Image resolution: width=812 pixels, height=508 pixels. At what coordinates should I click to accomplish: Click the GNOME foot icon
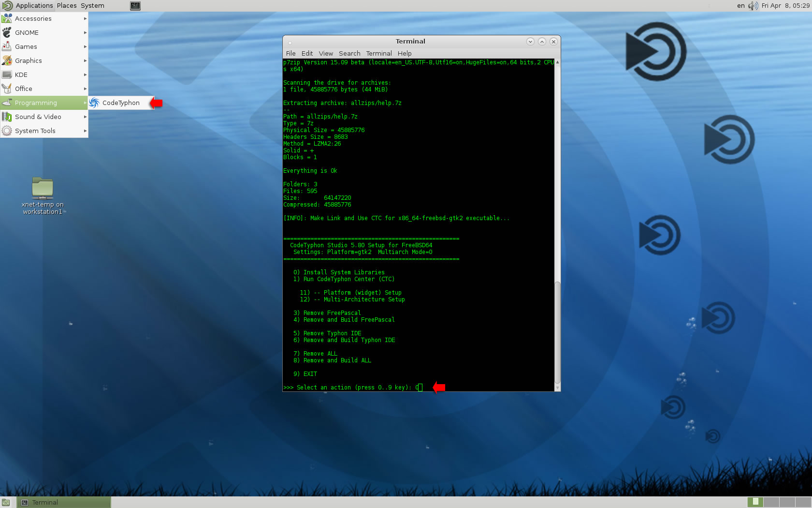tap(7, 32)
